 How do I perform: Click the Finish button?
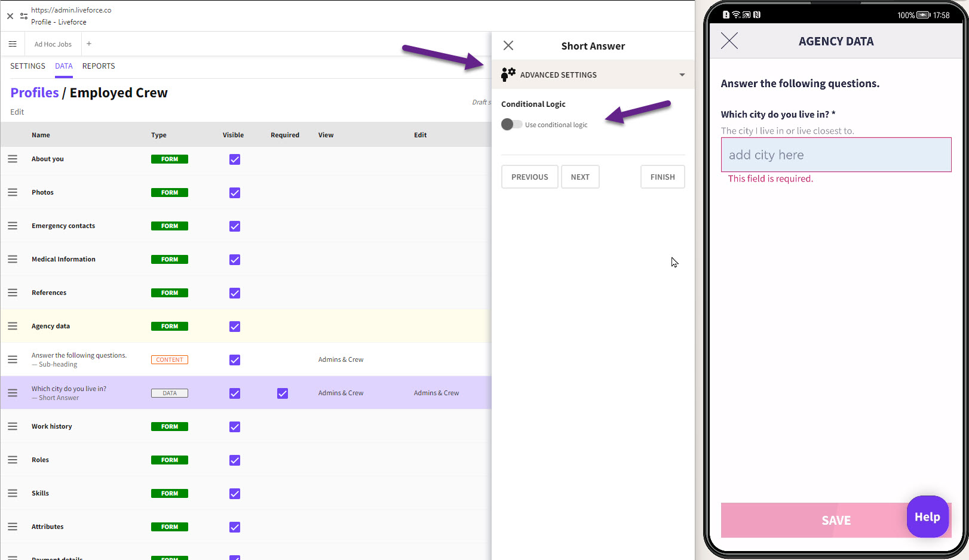point(663,177)
